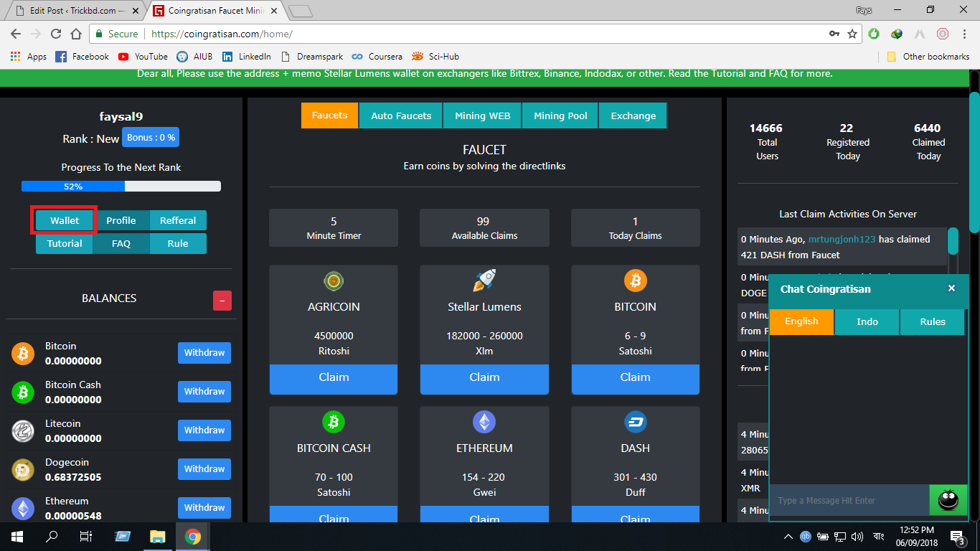The height and width of the screenshot is (551, 980).
Task: Claim the Bitcoin faucet reward
Action: click(x=635, y=377)
